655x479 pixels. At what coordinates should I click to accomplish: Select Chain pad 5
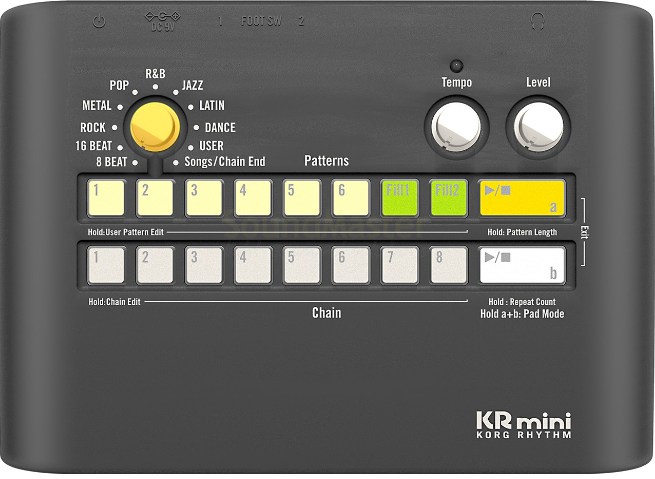pos(302,265)
